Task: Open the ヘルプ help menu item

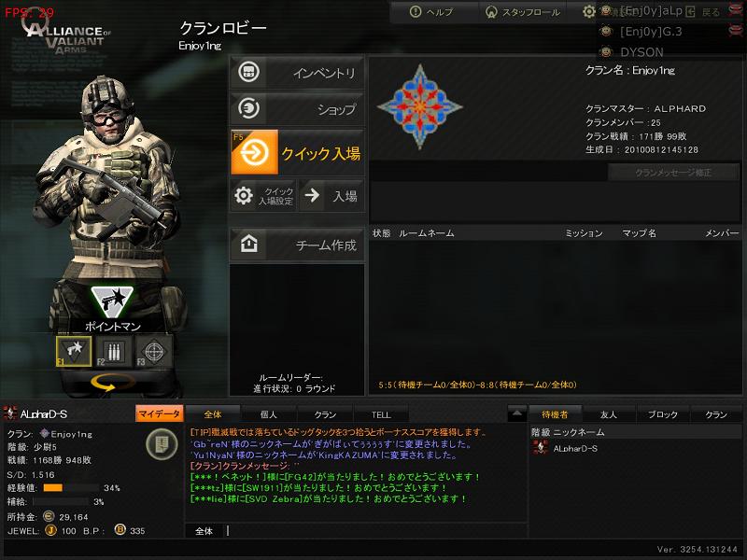Action: pos(431,11)
